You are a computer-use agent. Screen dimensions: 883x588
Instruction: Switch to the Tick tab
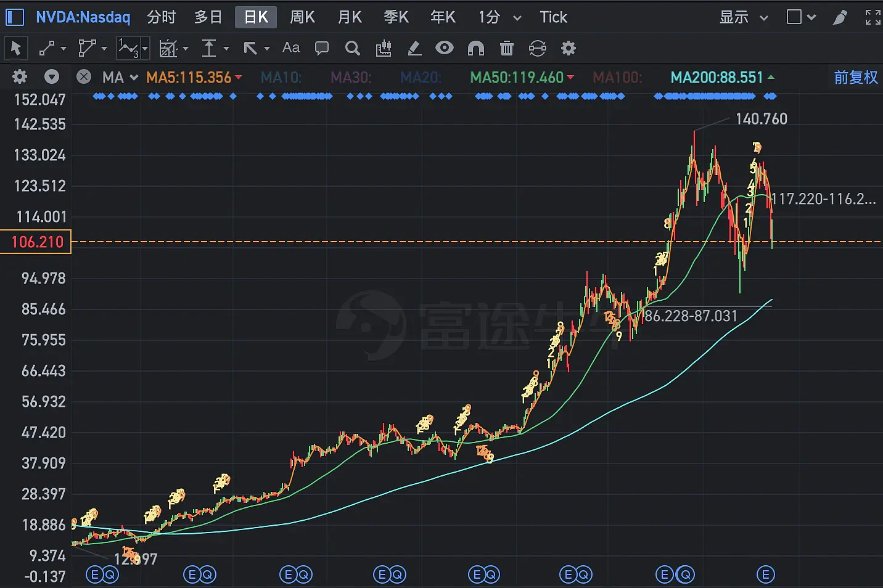(553, 17)
